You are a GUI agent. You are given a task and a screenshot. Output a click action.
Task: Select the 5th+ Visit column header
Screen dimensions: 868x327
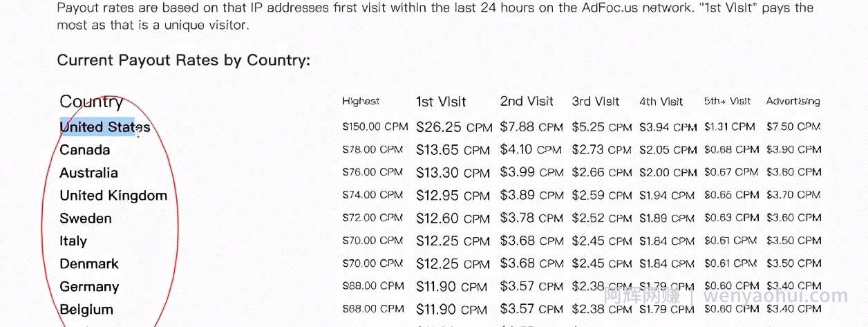(728, 102)
